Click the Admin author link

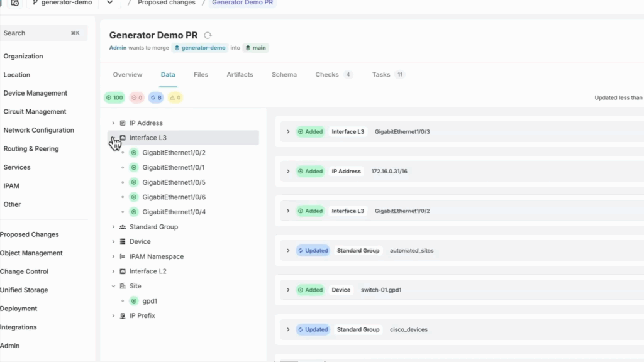118,48
